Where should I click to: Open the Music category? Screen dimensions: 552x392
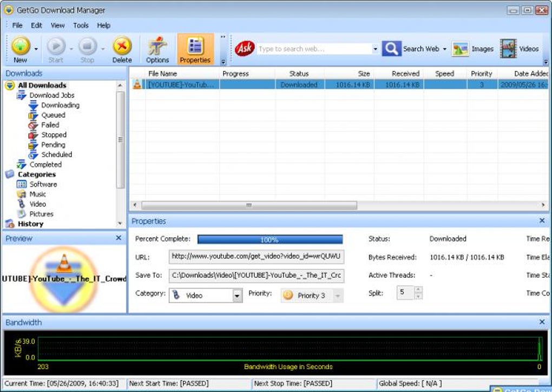point(37,194)
